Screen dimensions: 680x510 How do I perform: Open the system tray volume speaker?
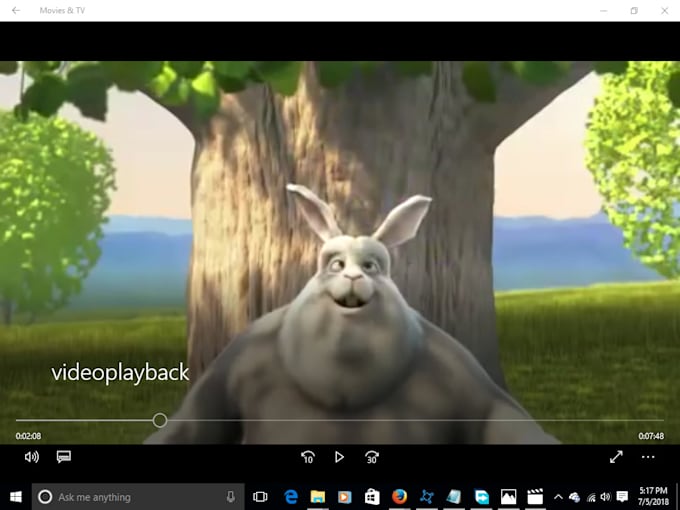[x=605, y=497]
